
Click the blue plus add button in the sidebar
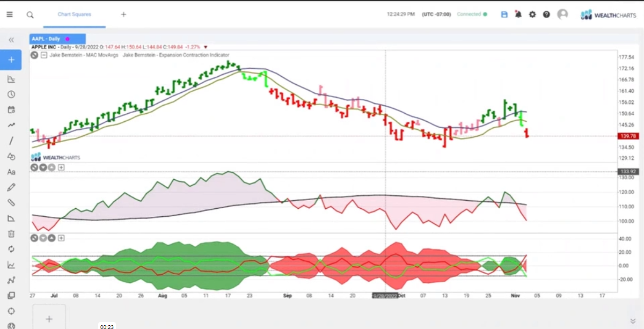tap(11, 60)
